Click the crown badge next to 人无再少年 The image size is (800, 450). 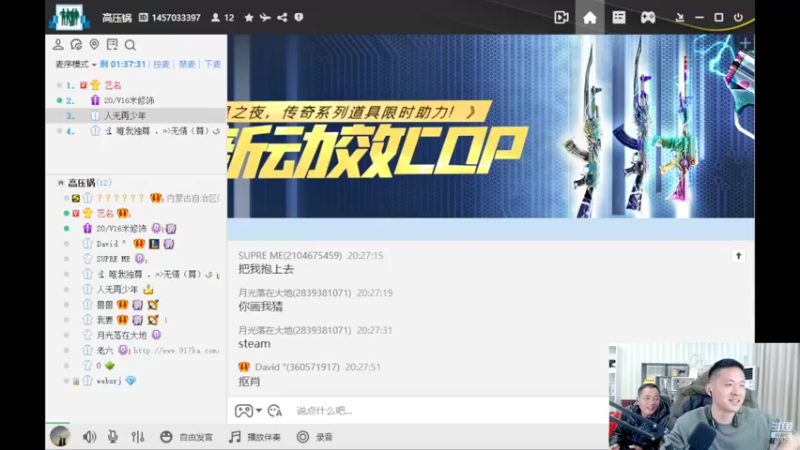point(148,289)
